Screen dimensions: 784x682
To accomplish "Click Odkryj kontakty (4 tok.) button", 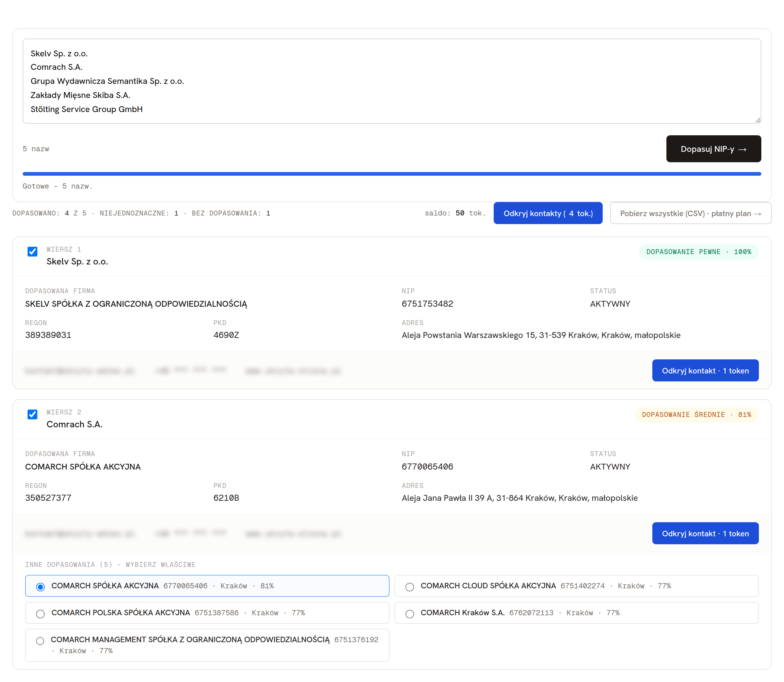I will click(x=548, y=213).
